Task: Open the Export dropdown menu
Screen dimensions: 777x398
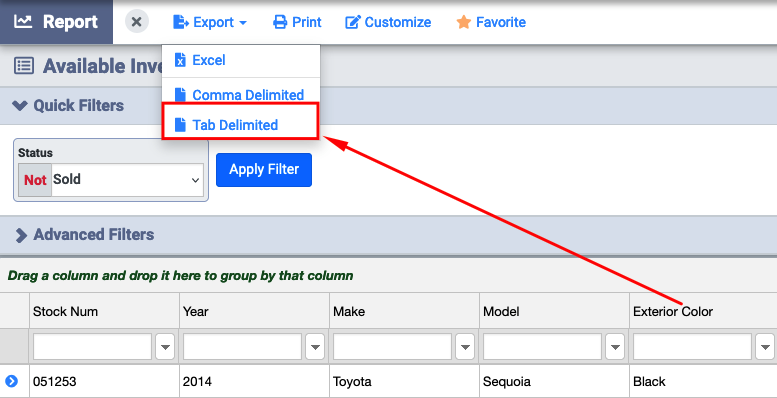Action: point(210,22)
